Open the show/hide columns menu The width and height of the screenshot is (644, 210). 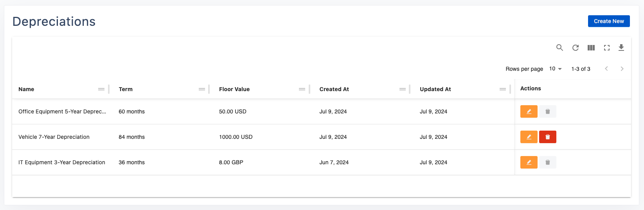[x=591, y=48]
